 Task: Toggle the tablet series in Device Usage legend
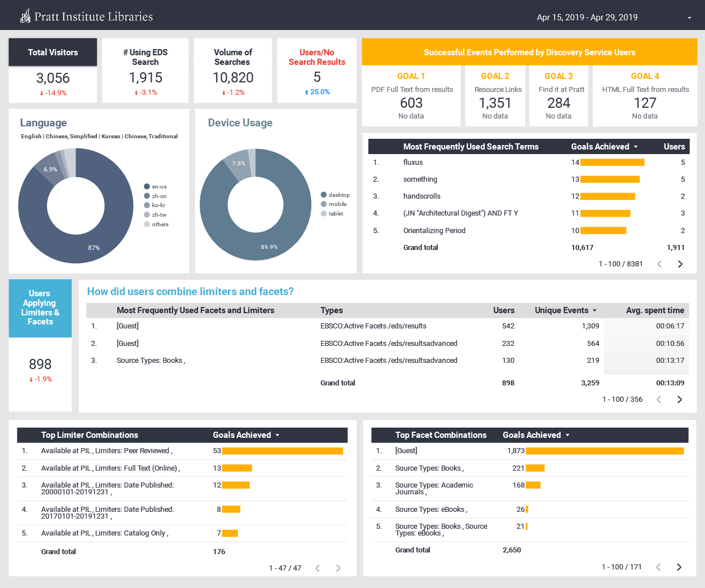pyautogui.click(x=335, y=213)
